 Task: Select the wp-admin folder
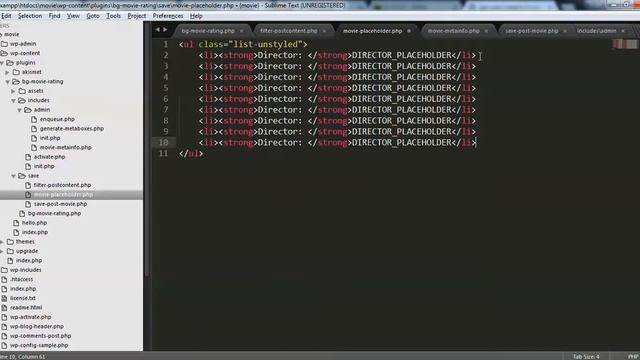click(23, 44)
